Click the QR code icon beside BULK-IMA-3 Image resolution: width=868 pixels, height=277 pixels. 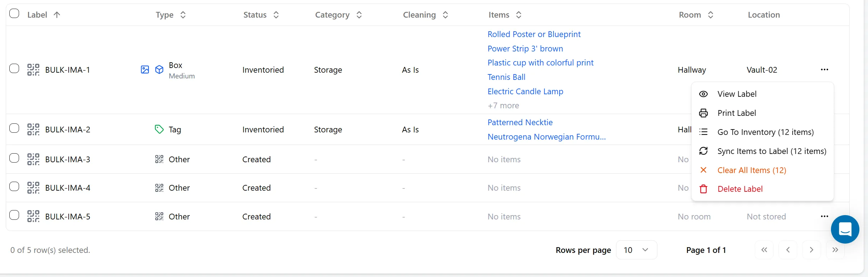[x=33, y=159]
